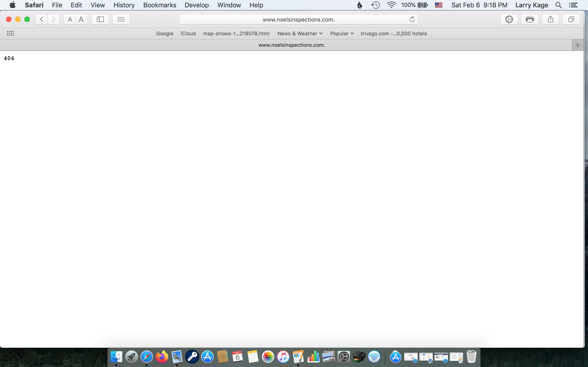This screenshot has width=588, height=367.
Task: Open the iCloud favorites link
Action: click(x=188, y=33)
